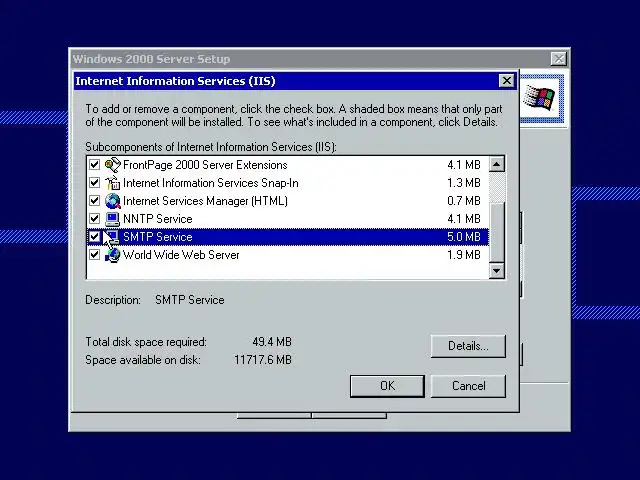Close the Windows 2000 Server Setup window
Viewport: 640px width, 480px height.
pyautogui.click(x=559, y=59)
